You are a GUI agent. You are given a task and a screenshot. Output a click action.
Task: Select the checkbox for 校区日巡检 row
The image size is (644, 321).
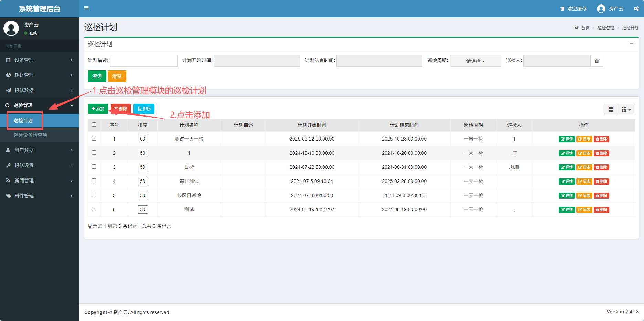click(x=94, y=195)
